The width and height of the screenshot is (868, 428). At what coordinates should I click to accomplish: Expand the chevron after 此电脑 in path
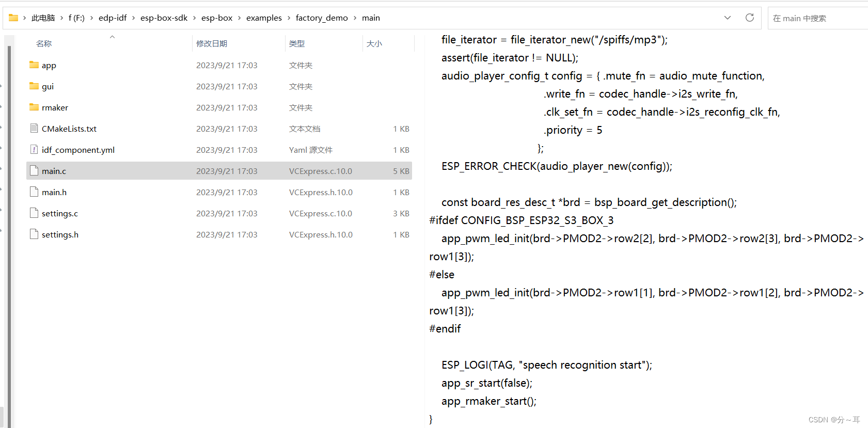[x=62, y=18]
